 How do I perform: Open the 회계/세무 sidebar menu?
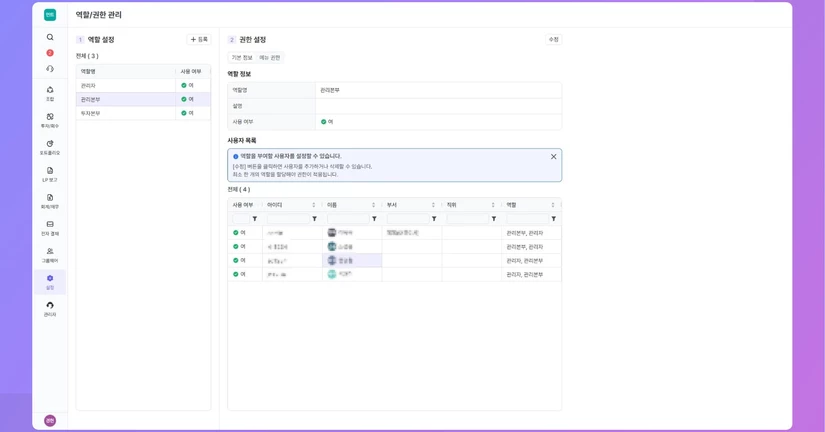tap(50, 201)
